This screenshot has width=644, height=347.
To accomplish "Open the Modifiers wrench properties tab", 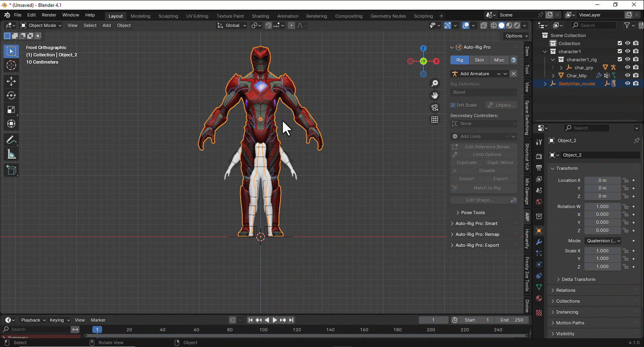I will click(x=539, y=242).
